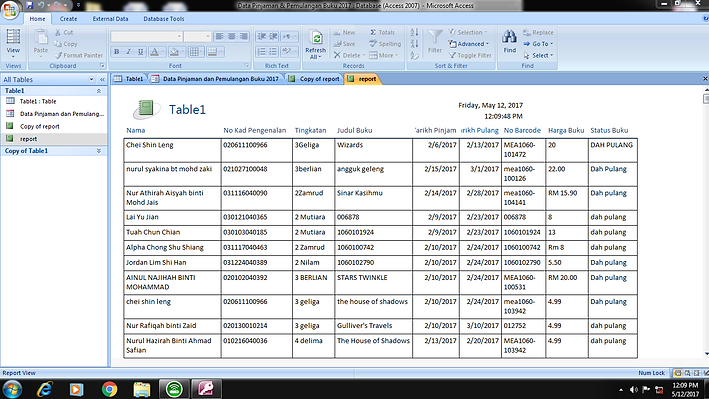
Task: Collapse the navigation pane with shutter button
Action: pos(102,79)
